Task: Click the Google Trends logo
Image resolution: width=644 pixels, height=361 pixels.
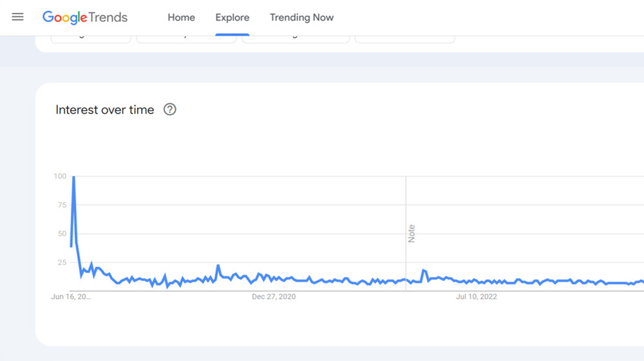Action: tap(85, 17)
